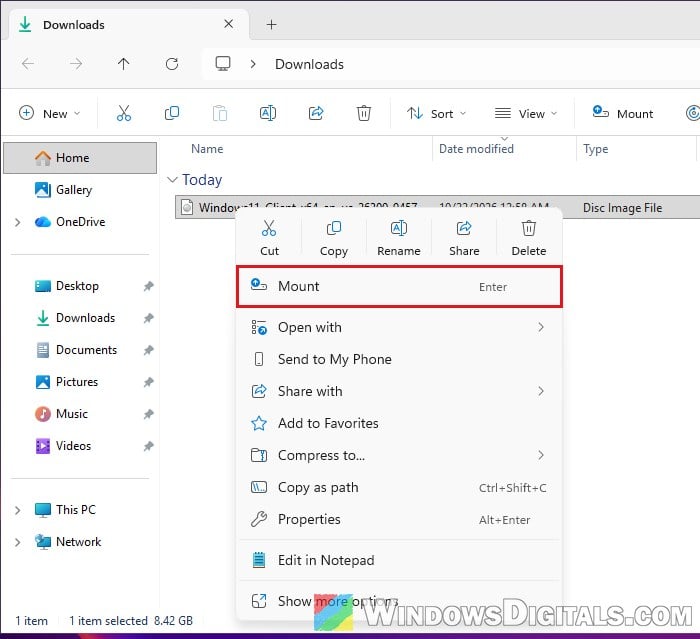Select Network in sidebar
The height and width of the screenshot is (639, 700).
pyautogui.click(x=80, y=542)
